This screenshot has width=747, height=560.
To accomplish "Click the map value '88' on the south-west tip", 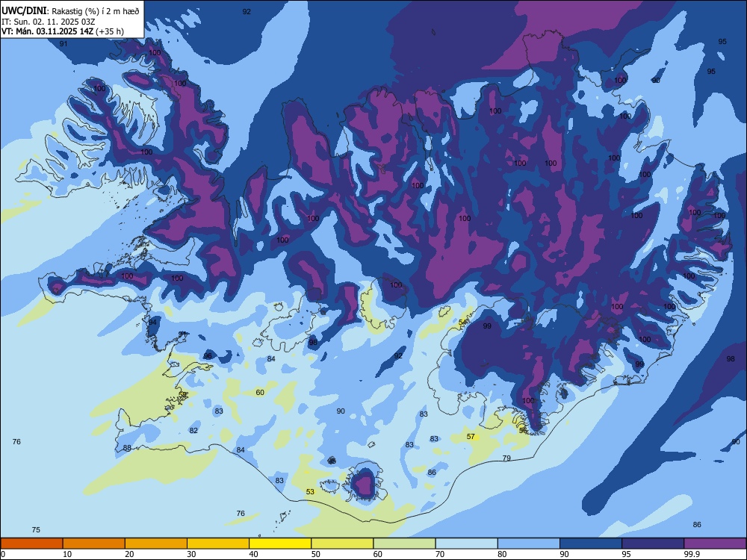I will pos(127,447).
